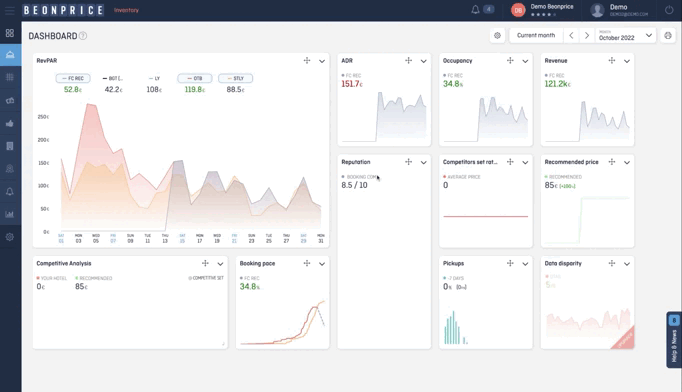682x392 pixels.
Task: Open the megaphone sidebar icon
Action: (10, 101)
